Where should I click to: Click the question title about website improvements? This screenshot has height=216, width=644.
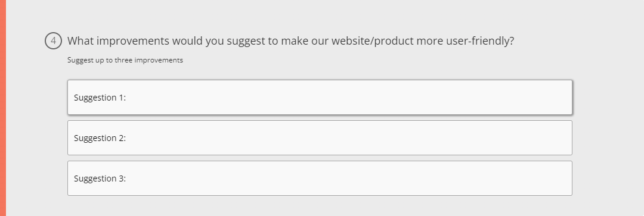tap(291, 41)
